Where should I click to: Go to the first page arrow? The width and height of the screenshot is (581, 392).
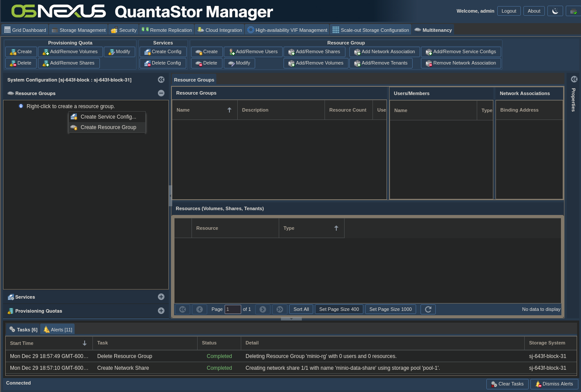click(182, 309)
